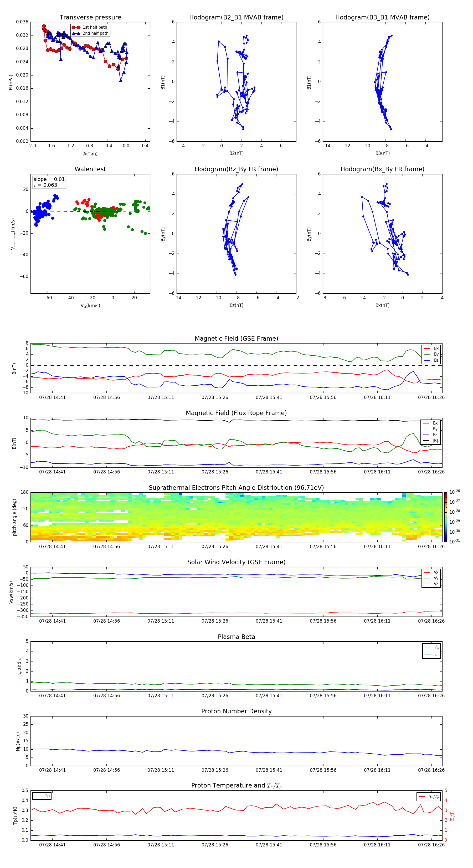Viewport: 473px width, 868px height.
Task: Click the "Proton Number Density" title
Action: [236, 711]
